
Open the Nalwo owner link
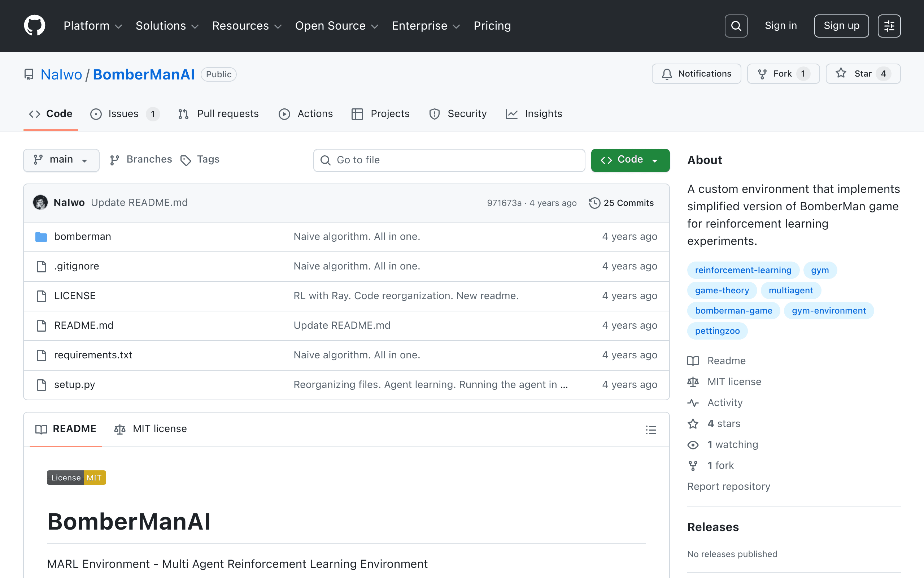tap(61, 74)
